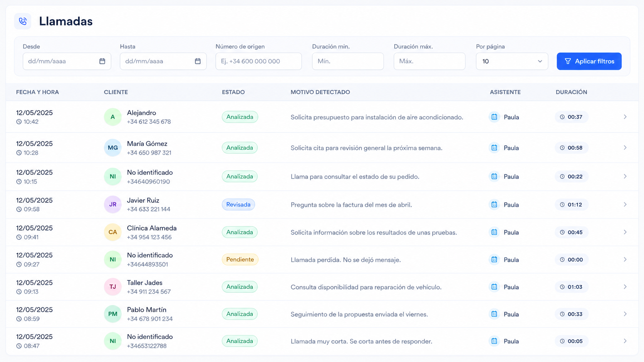This screenshot has width=644, height=362.
Task: Click the assistant icon in Pablo Martín row
Action: 494,314
